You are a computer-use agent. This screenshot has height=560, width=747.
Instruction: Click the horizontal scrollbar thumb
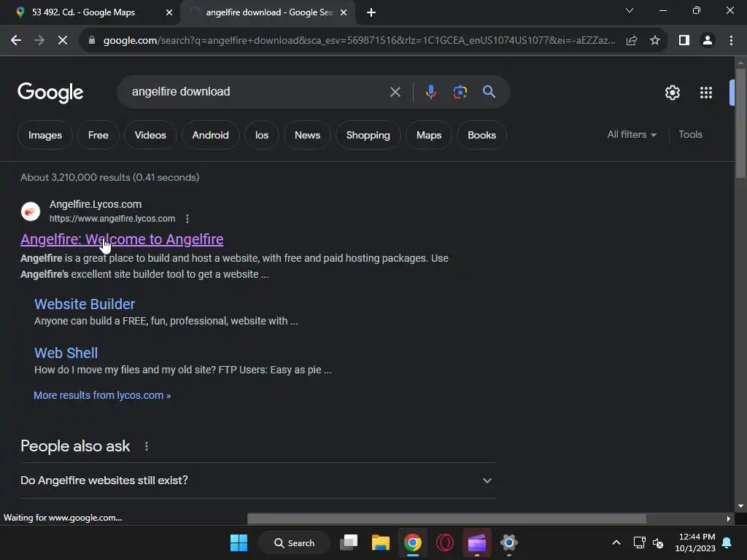point(446,518)
